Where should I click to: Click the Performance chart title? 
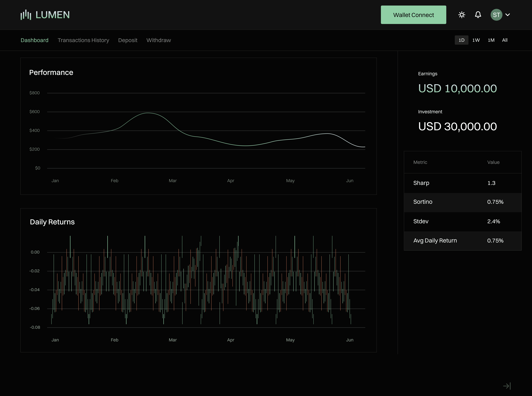pos(51,72)
